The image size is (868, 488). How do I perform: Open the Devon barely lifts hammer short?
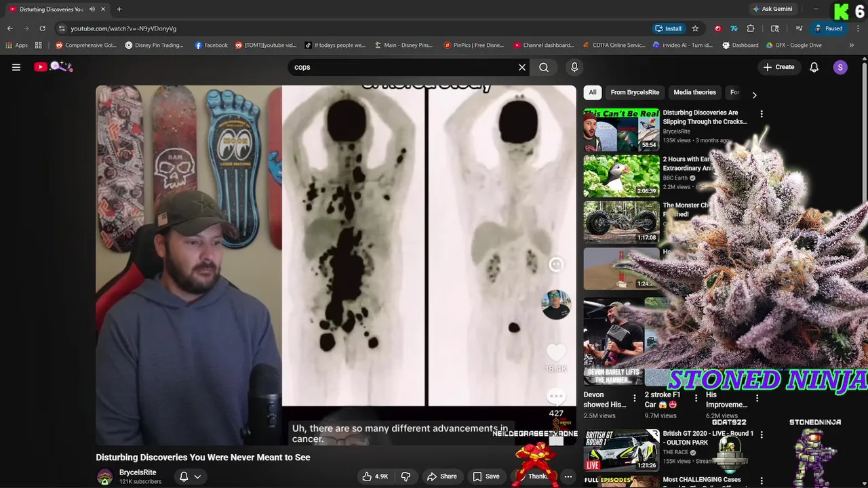(613, 340)
